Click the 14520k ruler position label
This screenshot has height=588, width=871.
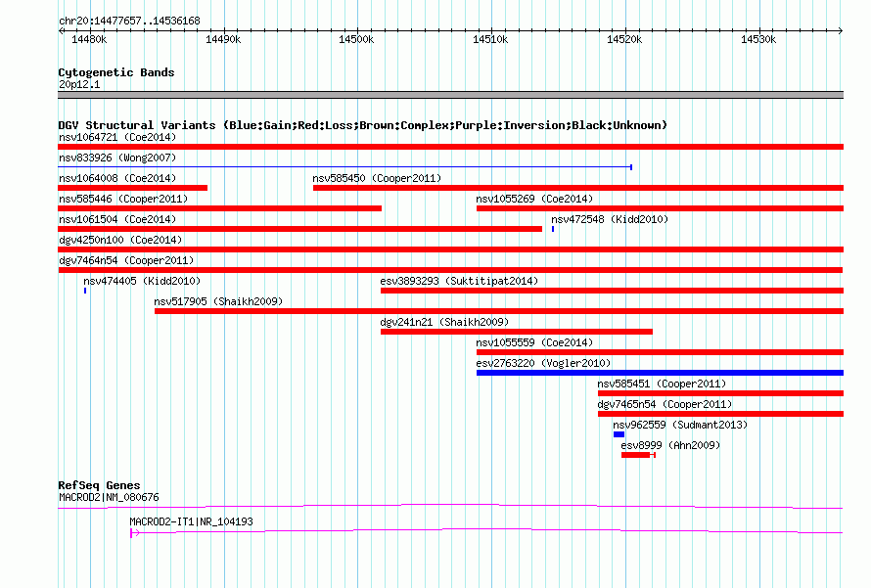click(624, 39)
